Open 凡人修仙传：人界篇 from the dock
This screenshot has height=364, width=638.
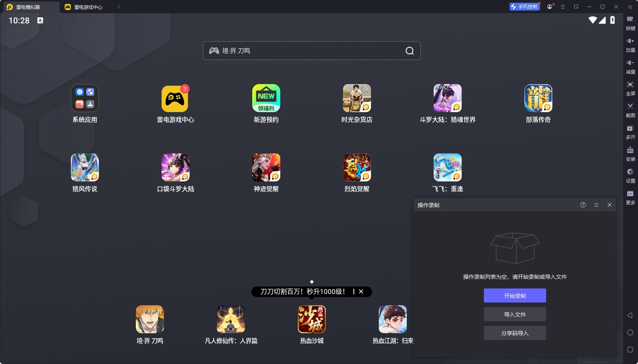(x=231, y=319)
